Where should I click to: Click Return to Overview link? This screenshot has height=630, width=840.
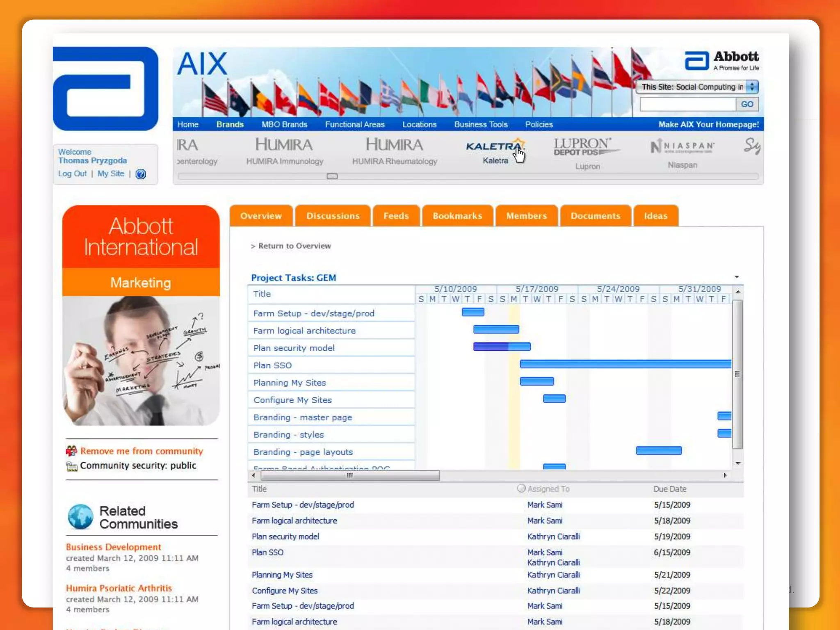pos(294,246)
